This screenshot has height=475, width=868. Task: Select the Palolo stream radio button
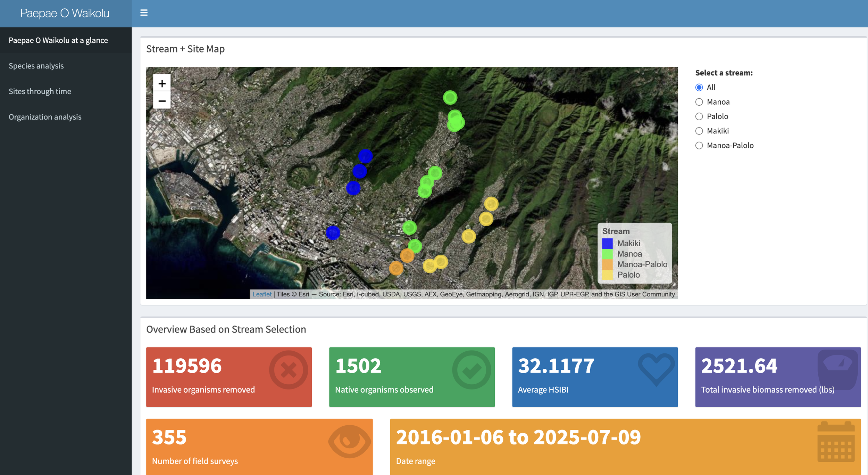coord(699,116)
